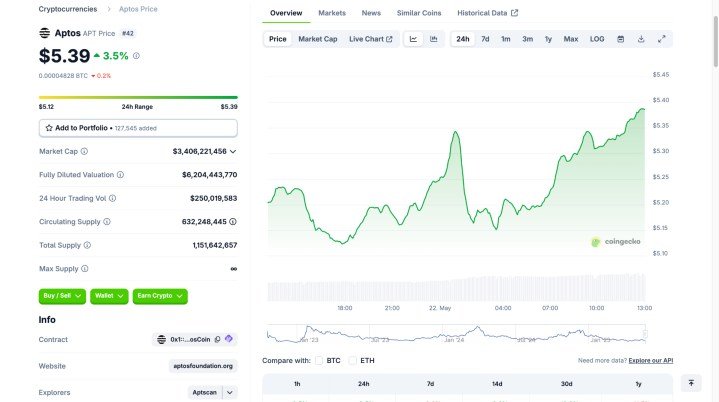Open the 0x1::...osCoin contract chip
The image size is (719, 402).
[x=194, y=339]
